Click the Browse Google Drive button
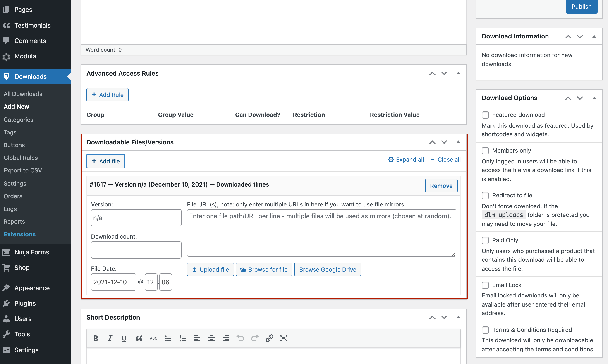Image resolution: width=608 pixels, height=364 pixels. (327, 269)
